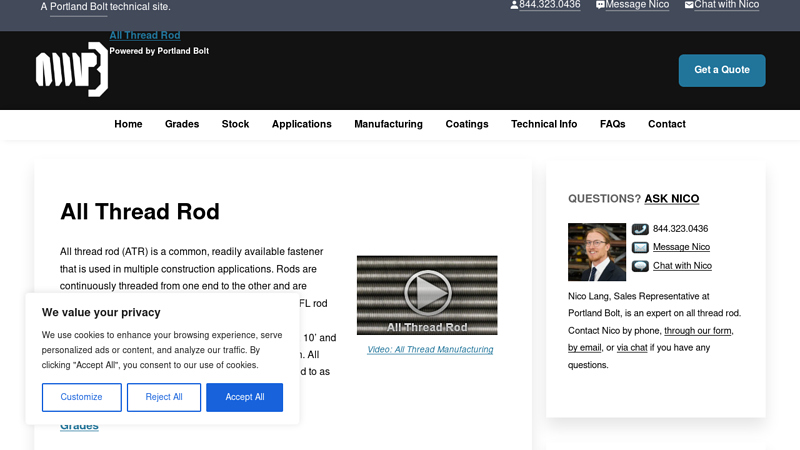Click the sidebar Chat with Nico link
This screenshot has width=800, height=450.
pos(682,265)
